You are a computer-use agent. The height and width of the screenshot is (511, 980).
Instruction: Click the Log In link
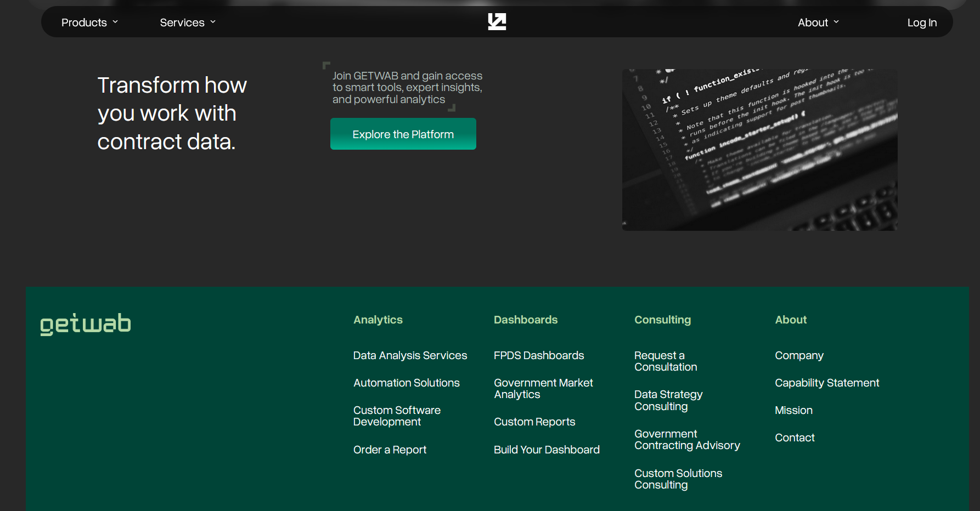pos(922,22)
